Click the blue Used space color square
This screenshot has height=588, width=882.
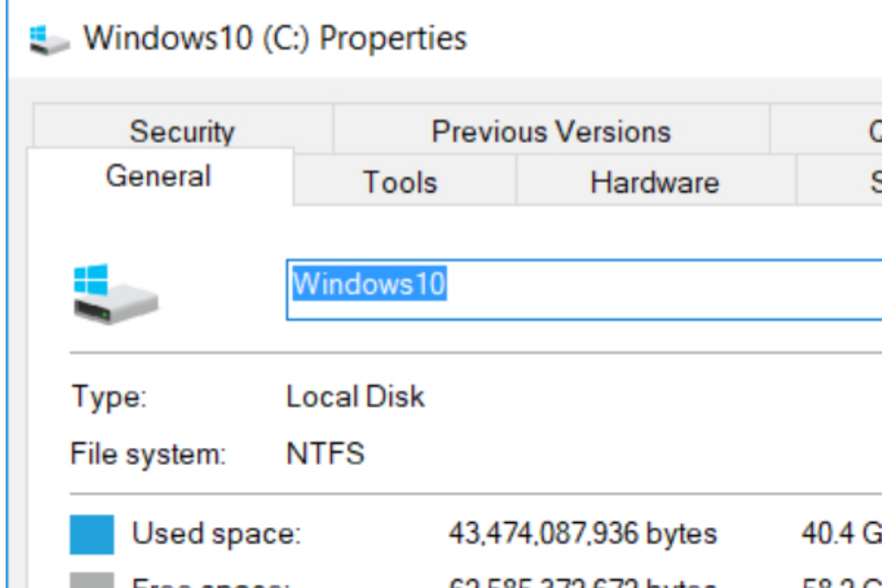click(92, 534)
